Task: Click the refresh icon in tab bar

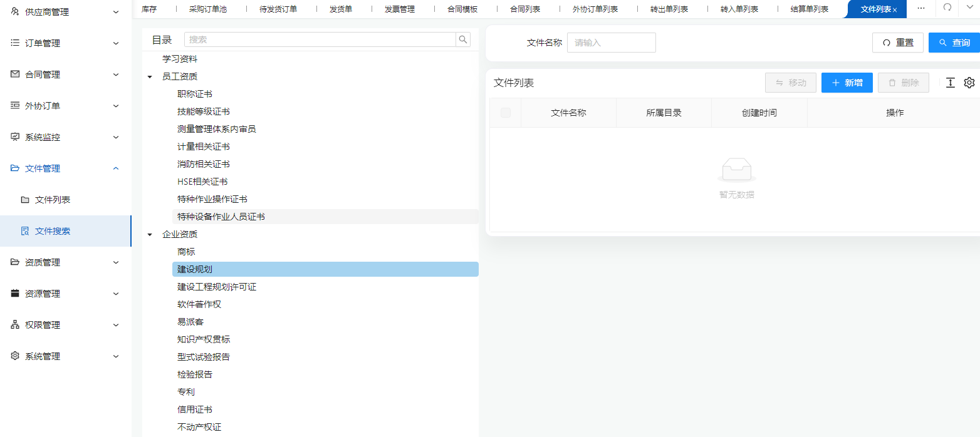Action: click(x=947, y=8)
